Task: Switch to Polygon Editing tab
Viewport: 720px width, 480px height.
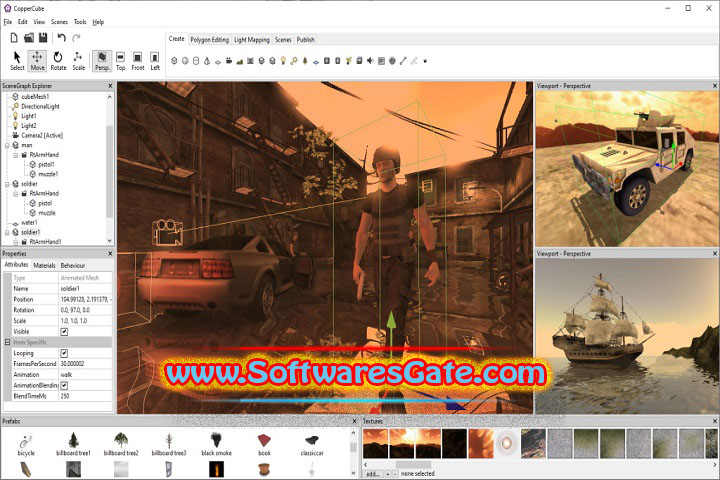Action: click(x=209, y=40)
